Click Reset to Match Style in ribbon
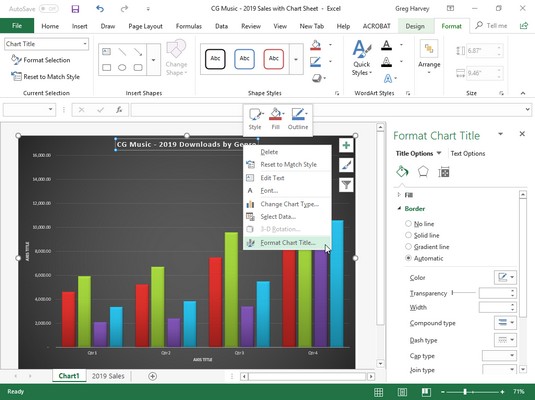Viewport: 535px width, 400px height. (x=45, y=76)
